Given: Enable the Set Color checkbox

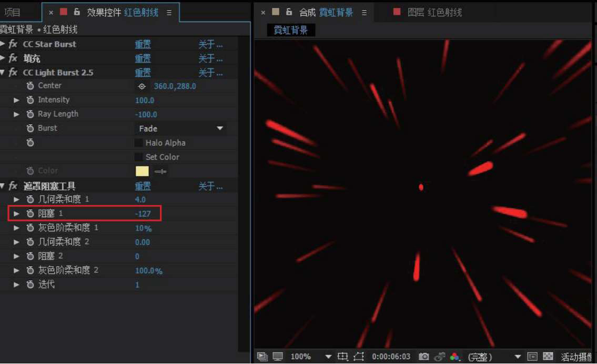Looking at the screenshot, I should click(x=139, y=157).
